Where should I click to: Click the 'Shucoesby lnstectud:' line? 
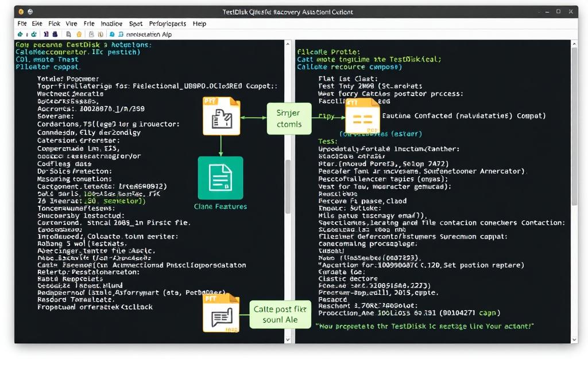[x=80, y=216]
